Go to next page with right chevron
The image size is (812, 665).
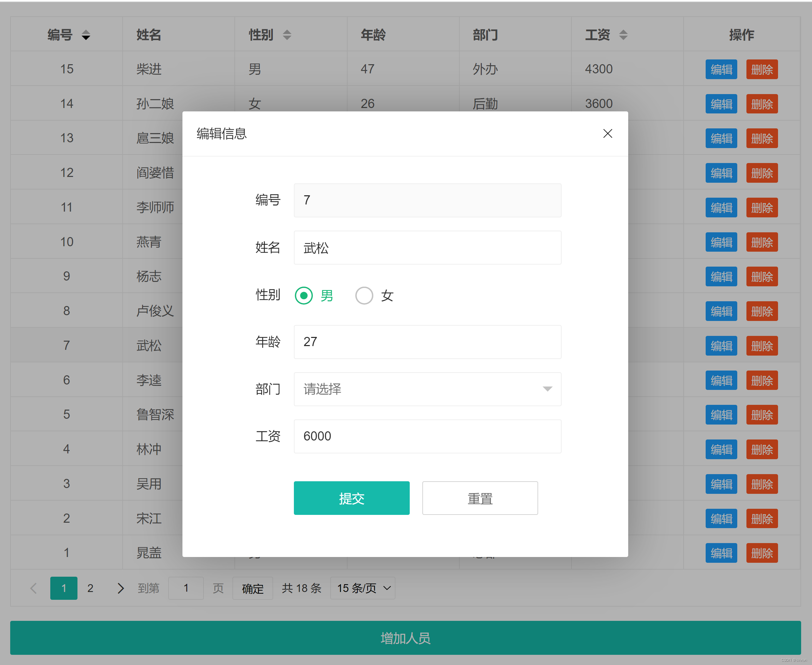pos(120,588)
